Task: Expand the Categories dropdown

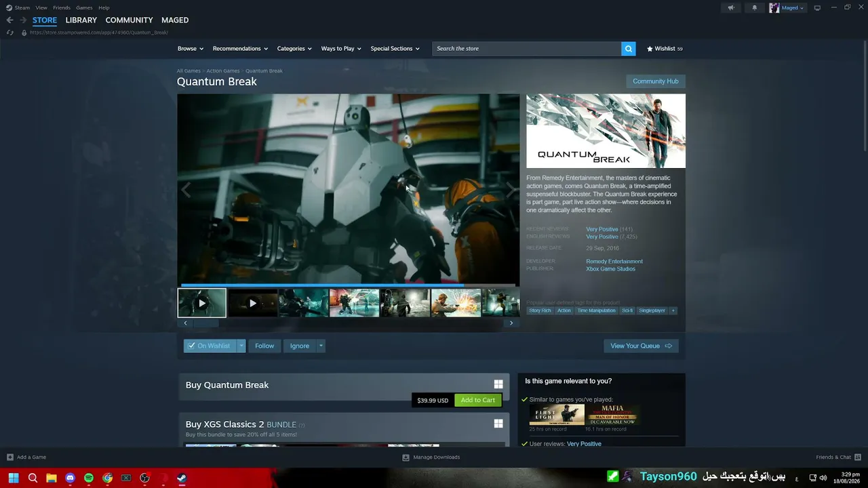Action: pos(294,49)
